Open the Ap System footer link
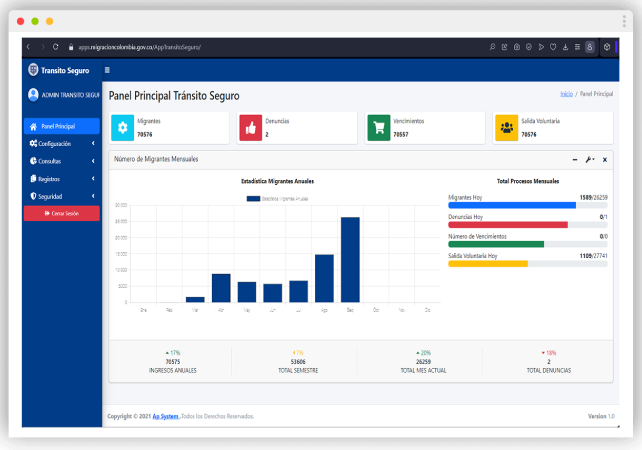642x450 pixels. click(165, 416)
